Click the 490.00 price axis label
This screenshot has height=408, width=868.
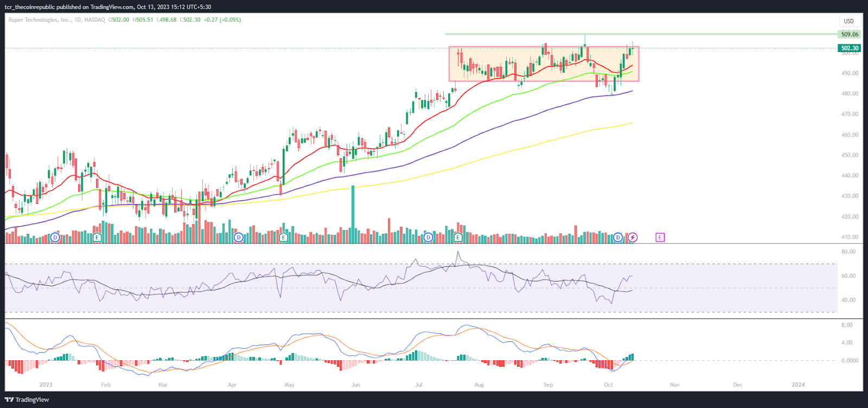coord(850,73)
